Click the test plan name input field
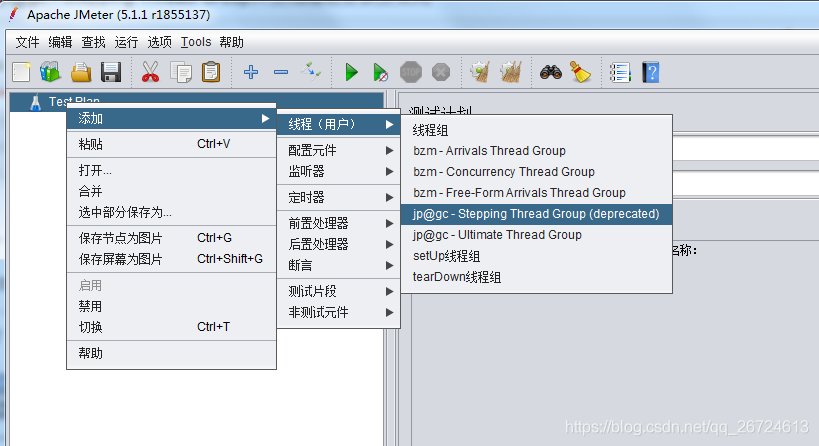This screenshot has width=819, height=446. [746, 149]
